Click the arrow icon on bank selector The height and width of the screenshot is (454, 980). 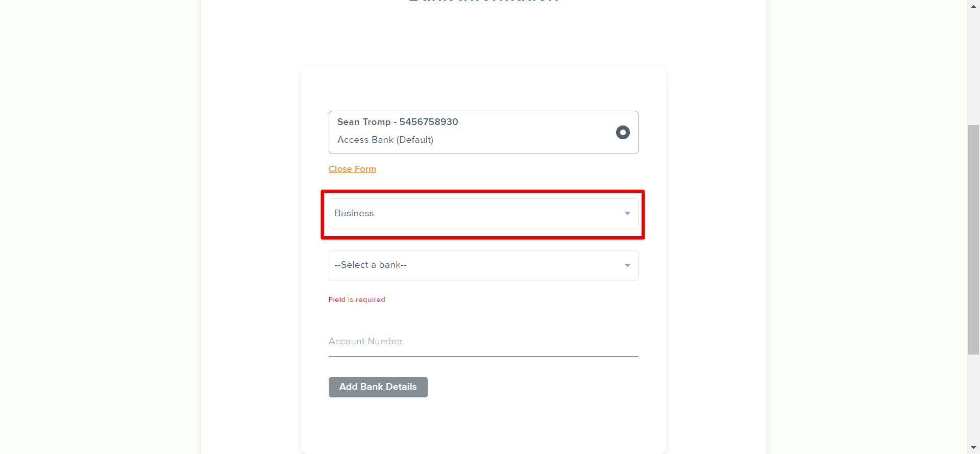click(627, 265)
